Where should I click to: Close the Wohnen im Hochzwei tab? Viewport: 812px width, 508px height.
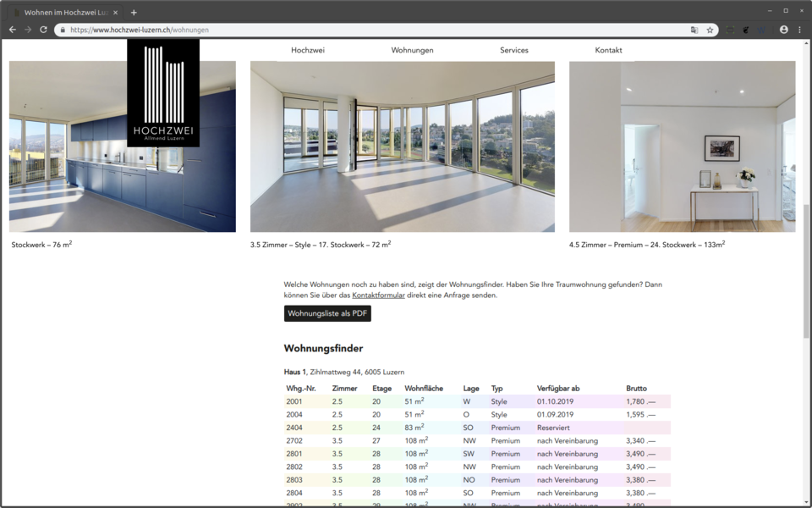(116, 13)
